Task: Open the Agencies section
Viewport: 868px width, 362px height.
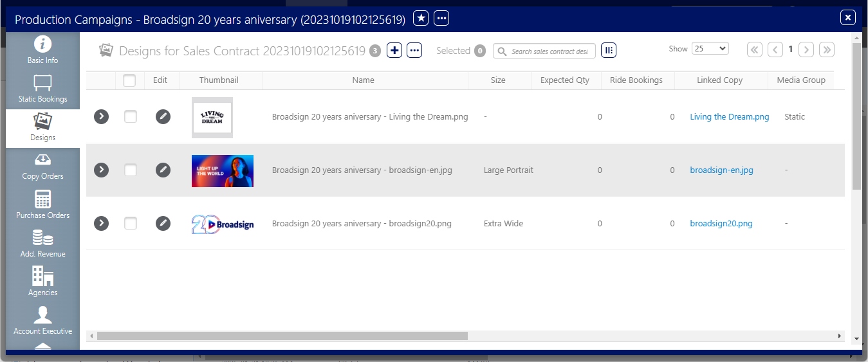Action: 42,282
